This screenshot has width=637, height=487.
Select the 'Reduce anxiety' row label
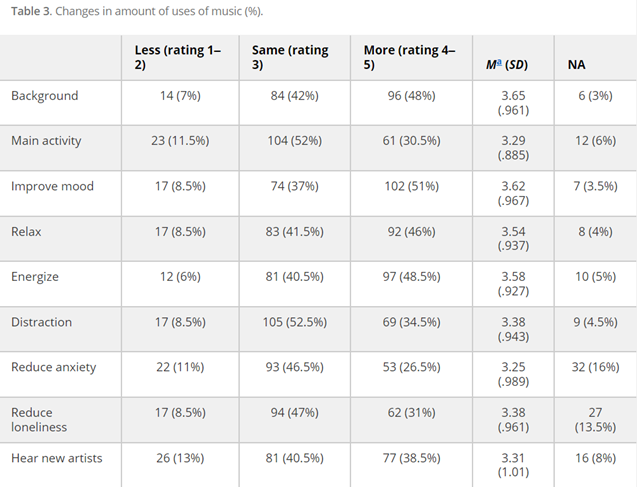pyautogui.click(x=54, y=368)
